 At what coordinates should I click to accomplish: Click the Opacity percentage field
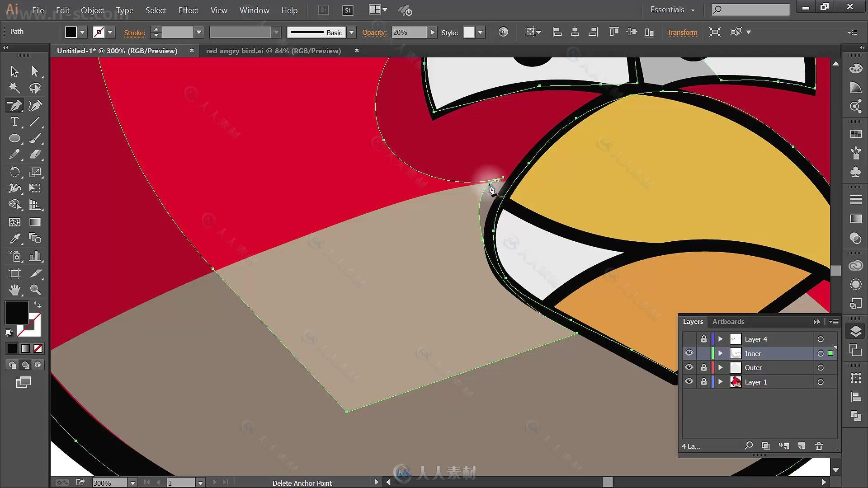coord(408,32)
